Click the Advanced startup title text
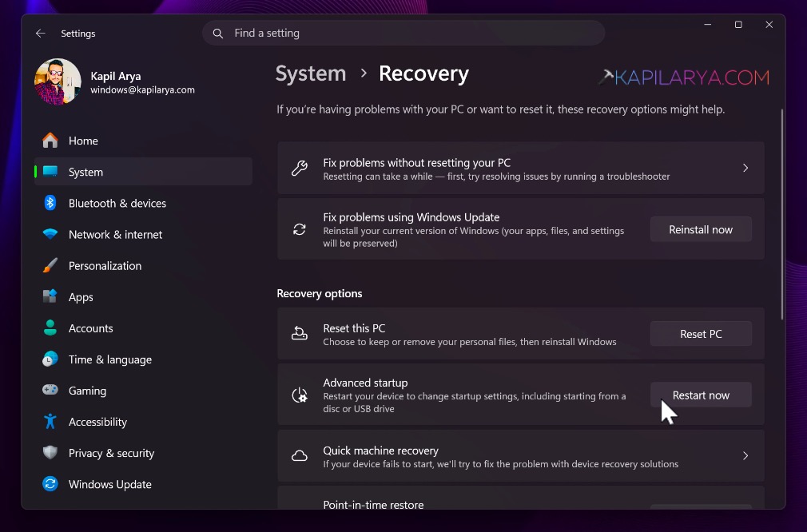The image size is (807, 532). [365, 383]
